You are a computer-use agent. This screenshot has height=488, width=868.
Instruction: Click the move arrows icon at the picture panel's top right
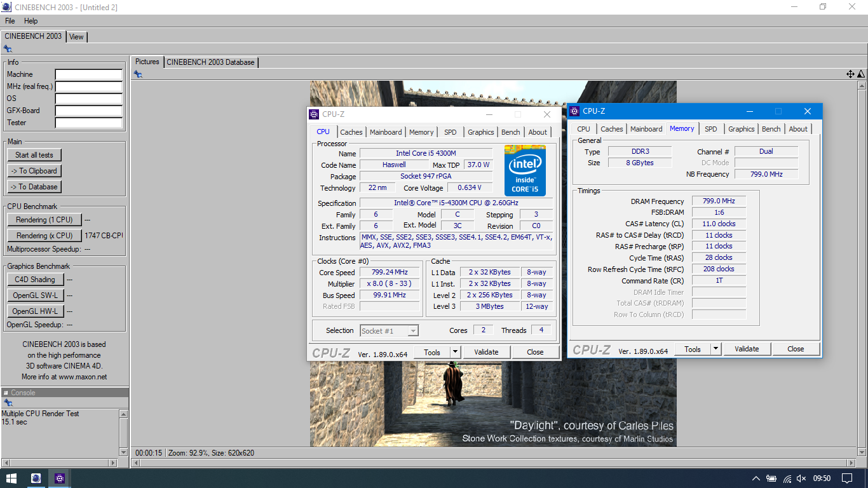(850, 74)
